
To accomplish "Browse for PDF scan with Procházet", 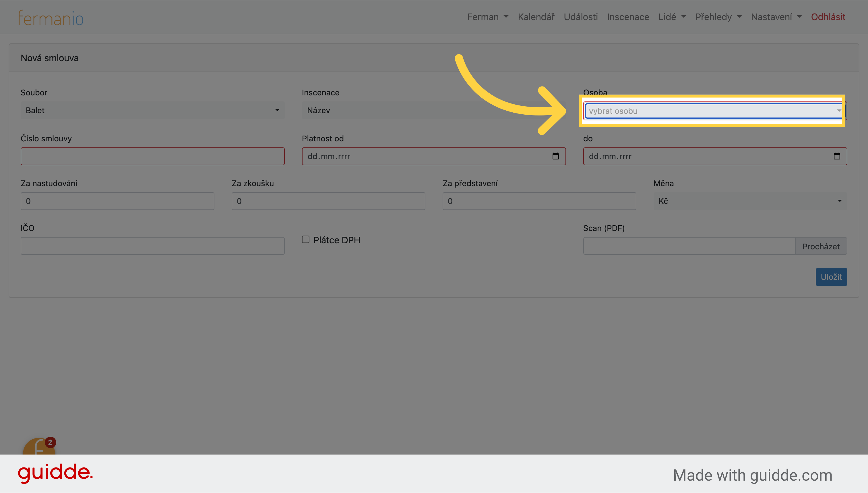I will 821,246.
